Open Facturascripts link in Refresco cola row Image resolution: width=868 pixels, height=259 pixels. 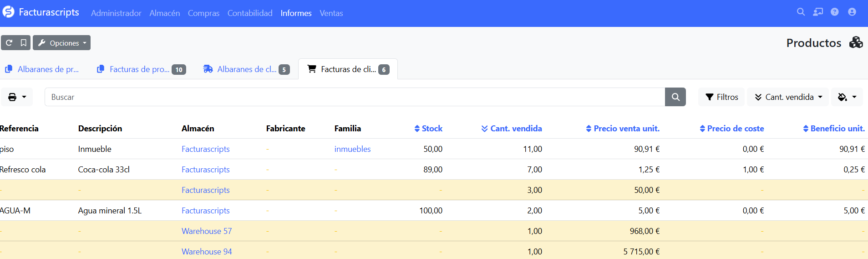[x=205, y=170]
